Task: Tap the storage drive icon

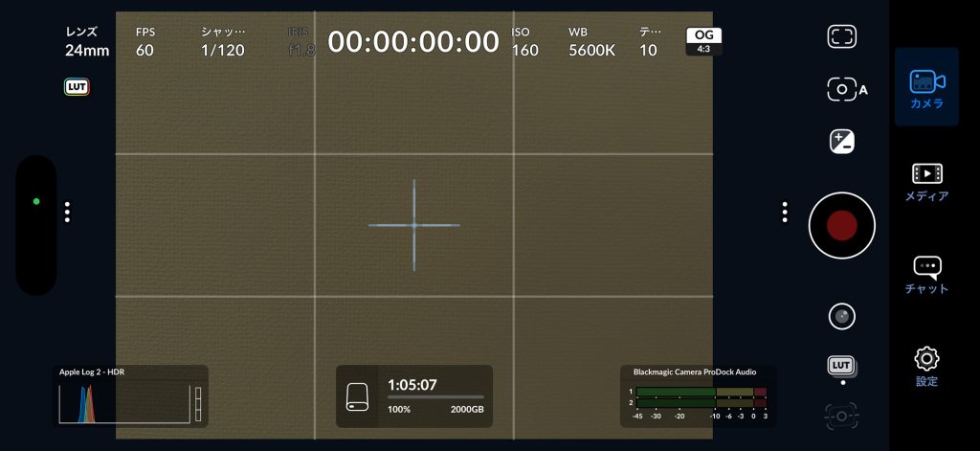Action: (x=359, y=395)
